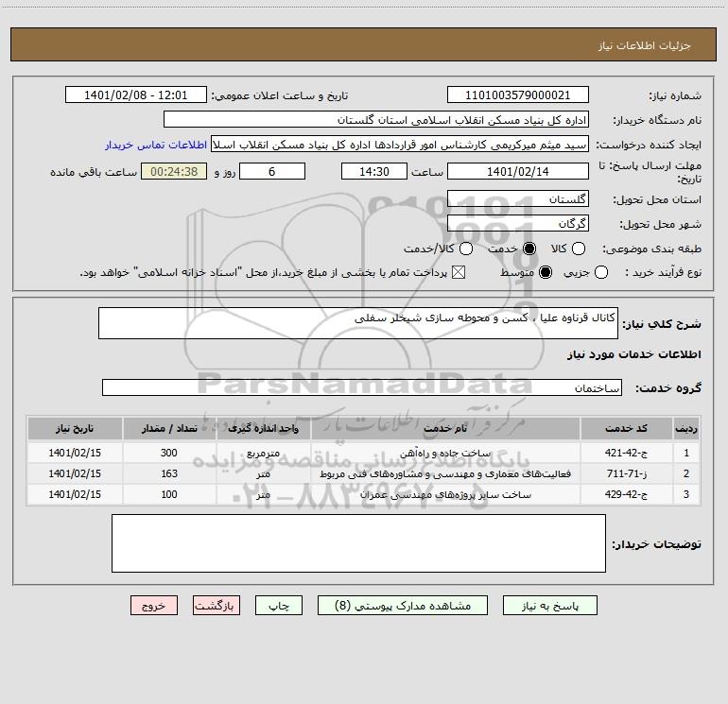This screenshot has height=704, width=728.
Task: Click the اطلاعات خدمات مورد نیاز heading
Action: coord(633,354)
